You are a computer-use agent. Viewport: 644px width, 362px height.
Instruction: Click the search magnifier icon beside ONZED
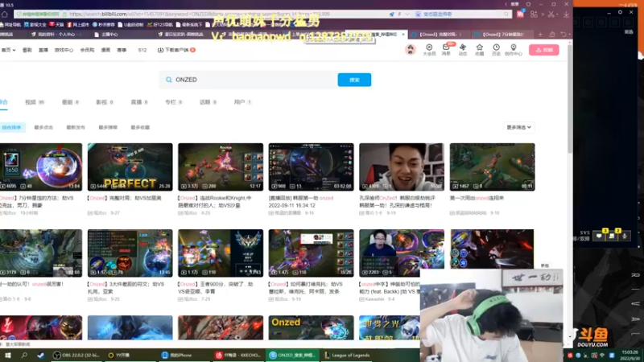point(169,80)
